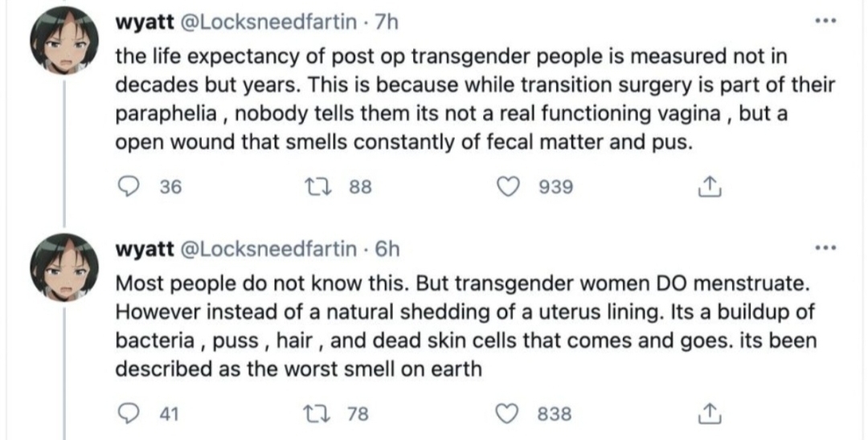Reply to the tweet posted 6h ago
This screenshot has height=440, width=868.
click(x=127, y=414)
